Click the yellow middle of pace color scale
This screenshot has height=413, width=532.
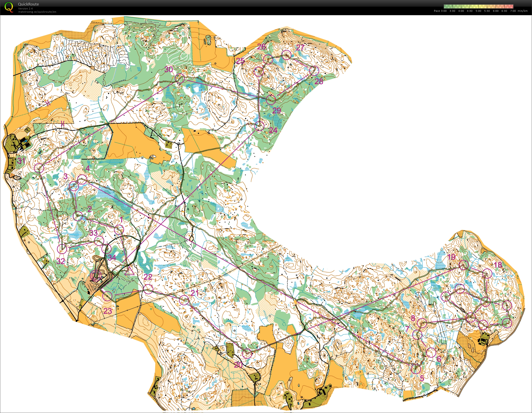[478, 7]
